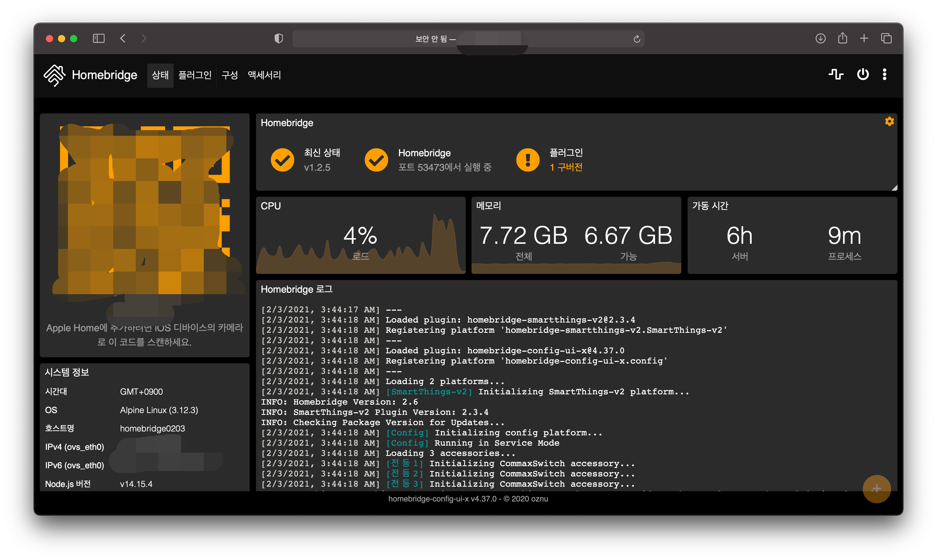Click the orange plus floating button
Screen dimensions: 937x560
coord(876,489)
